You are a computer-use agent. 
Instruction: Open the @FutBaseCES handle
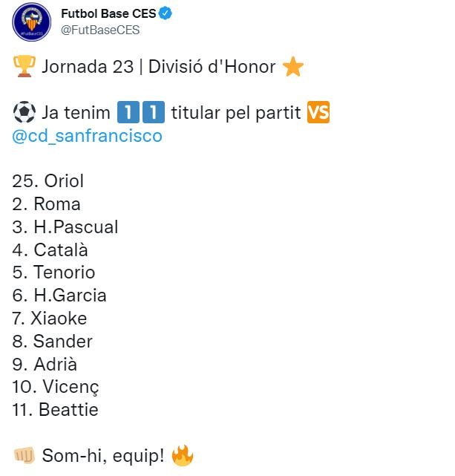[x=100, y=30]
